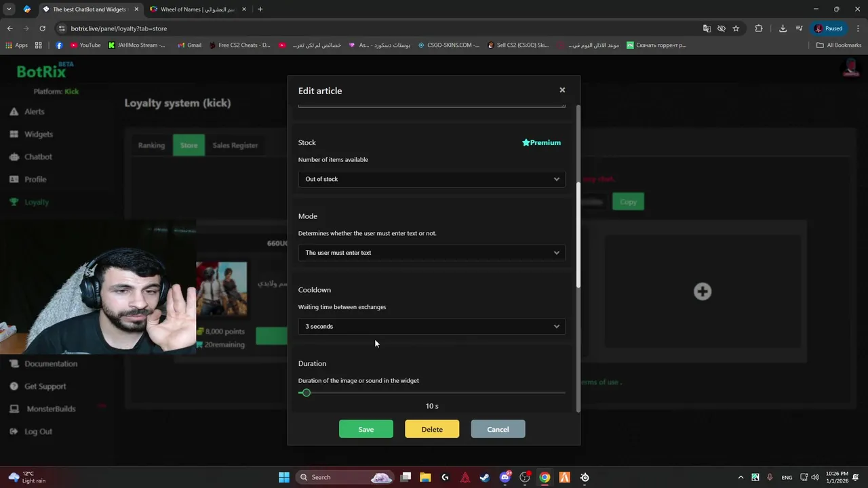Screen dimensions: 868x488
Task: Click the store item game thumbnail
Action: click(222, 289)
